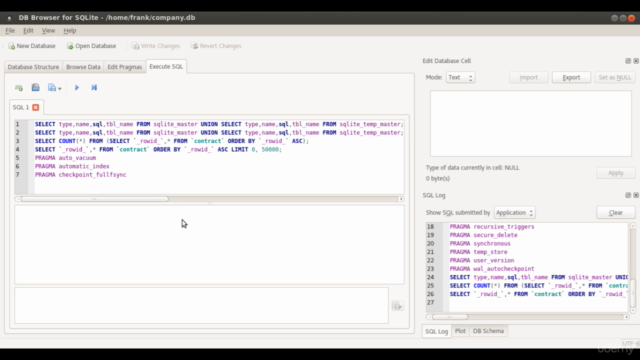640x360 pixels.
Task: Click the SELECT COUNT(*) line in editor
Action: coord(172,141)
